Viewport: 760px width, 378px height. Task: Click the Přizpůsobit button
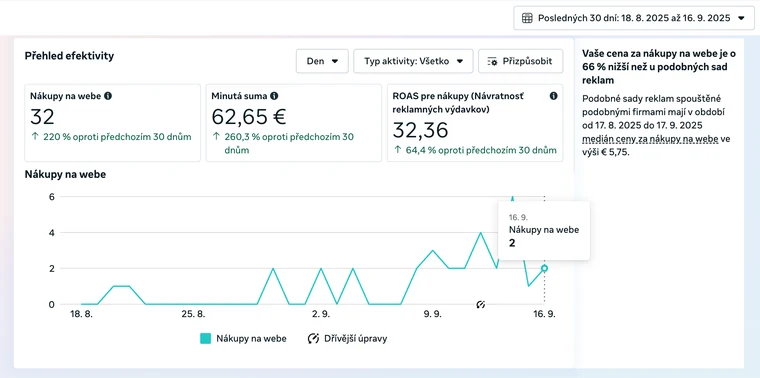(x=521, y=61)
